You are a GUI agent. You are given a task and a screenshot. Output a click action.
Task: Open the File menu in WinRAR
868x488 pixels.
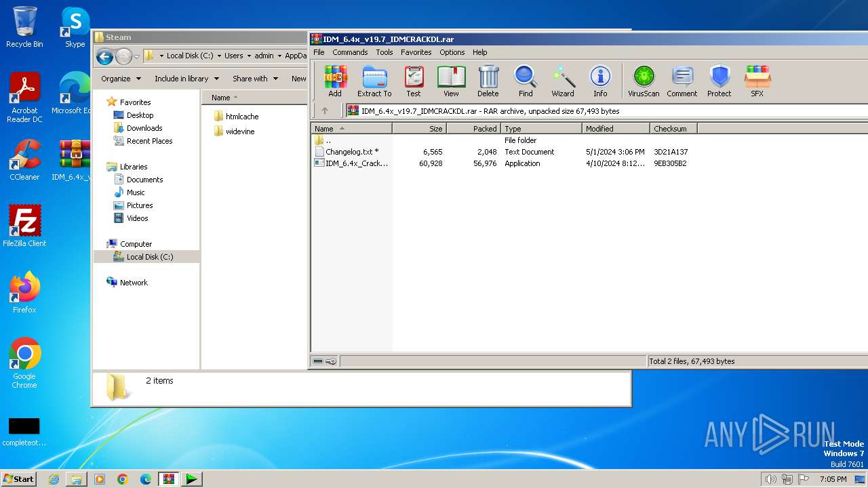319,52
